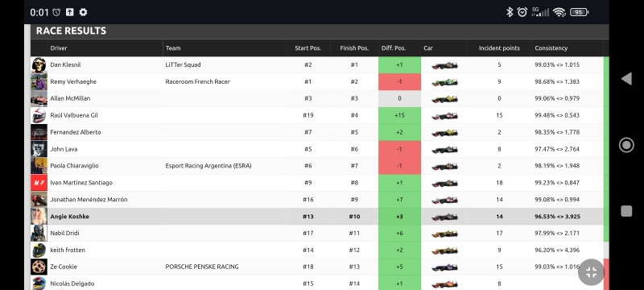Open the settings gear in status bar
Image resolution: width=644 pixels, height=290 pixels.
point(84,12)
